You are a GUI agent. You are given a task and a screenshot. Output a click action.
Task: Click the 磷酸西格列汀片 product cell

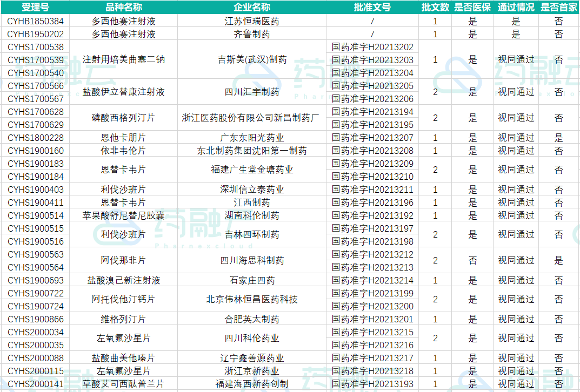tap(123, 118)
